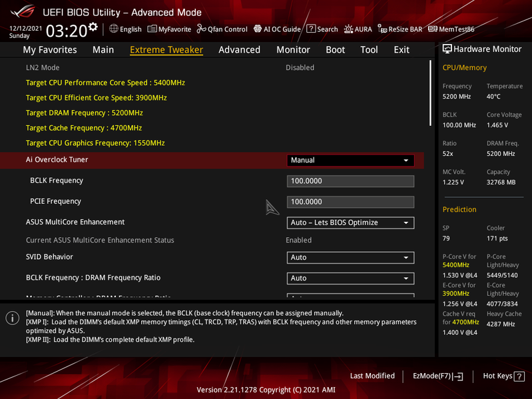Image resolution: width=532 pixels, height=399 pixels.
Task: Click BCLK Frequency input field
Action: tap(350, 181)
